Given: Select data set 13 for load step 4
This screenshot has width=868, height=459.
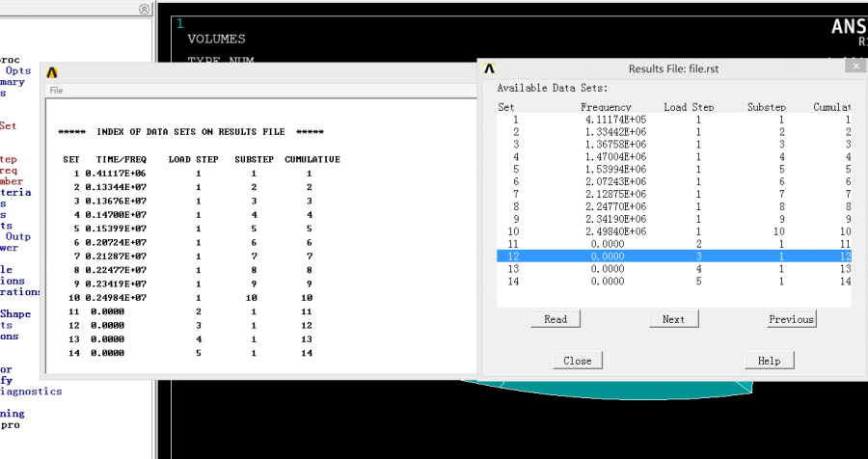Looking at the screenshot, I should (x=674, y=269).
